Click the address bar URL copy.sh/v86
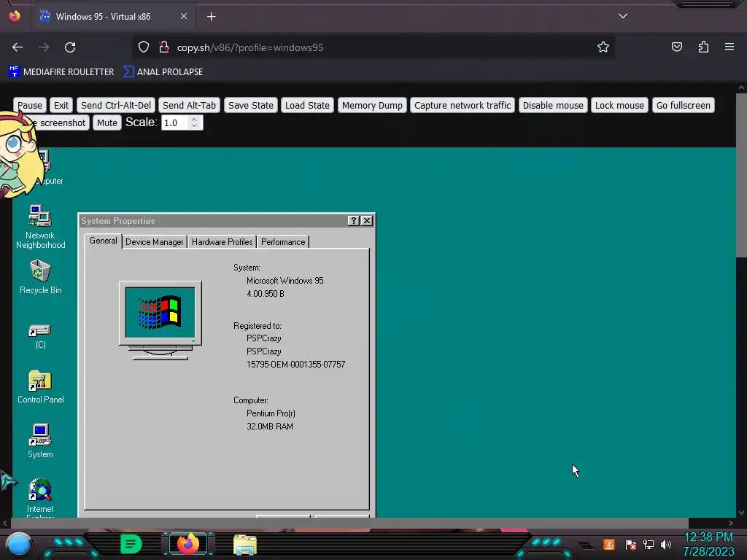The image size is (747, 560). pyautogui.click(x=250, y=47)
